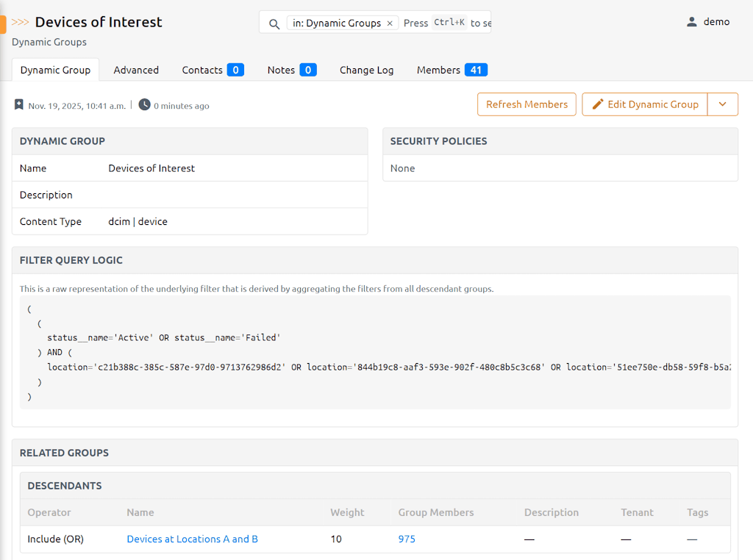Click the orange sidebar expand handle
Viewport: 753px width, 560px height.
click(x=3, y=24)
